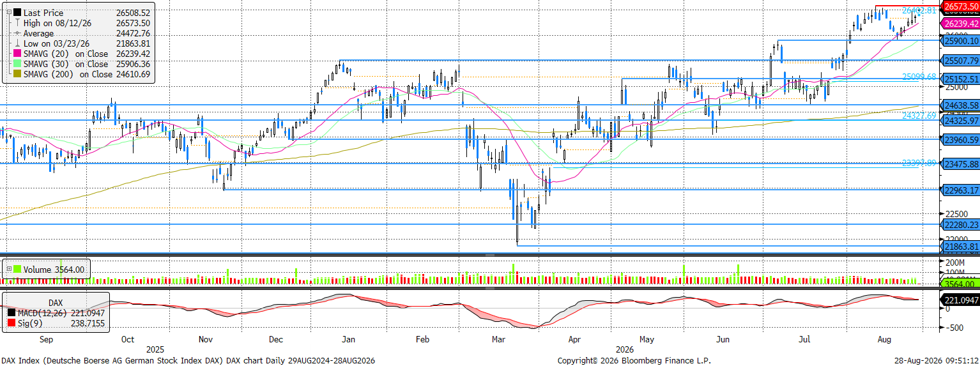The image size is (980, 366).
Task: Click the magenta SMAVG (20) swatch
Action: [x=17, y=54]
